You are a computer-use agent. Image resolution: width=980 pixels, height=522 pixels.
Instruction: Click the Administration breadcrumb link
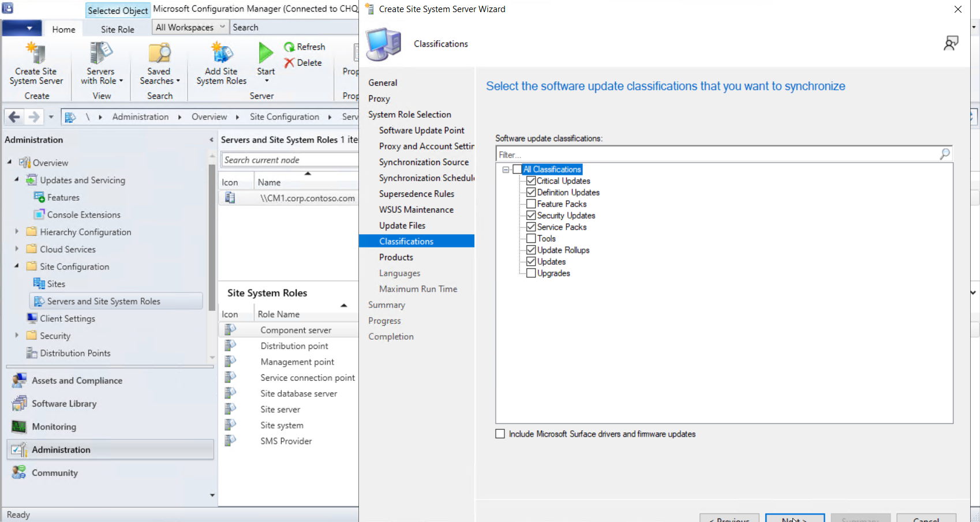pyautogui.click(x=141, y=117)
